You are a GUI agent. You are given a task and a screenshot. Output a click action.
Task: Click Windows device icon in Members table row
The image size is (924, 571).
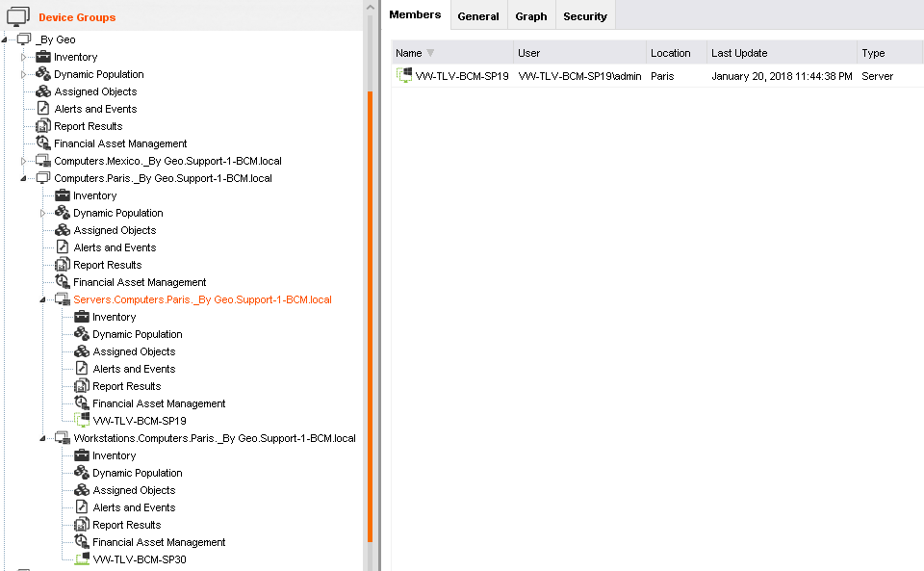[x=403, y=75]
